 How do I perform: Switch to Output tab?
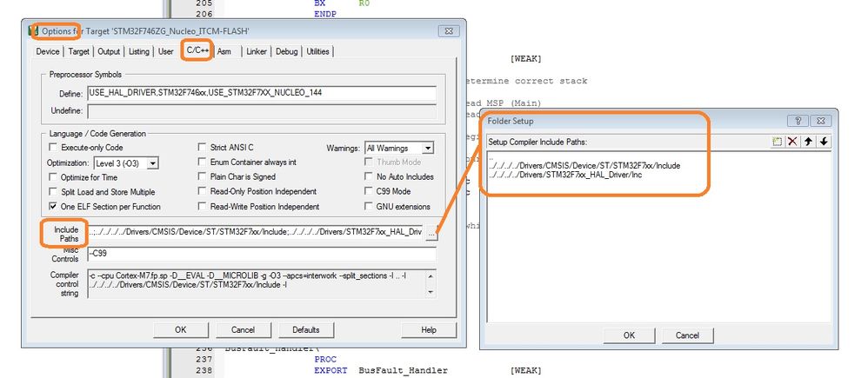109,51
